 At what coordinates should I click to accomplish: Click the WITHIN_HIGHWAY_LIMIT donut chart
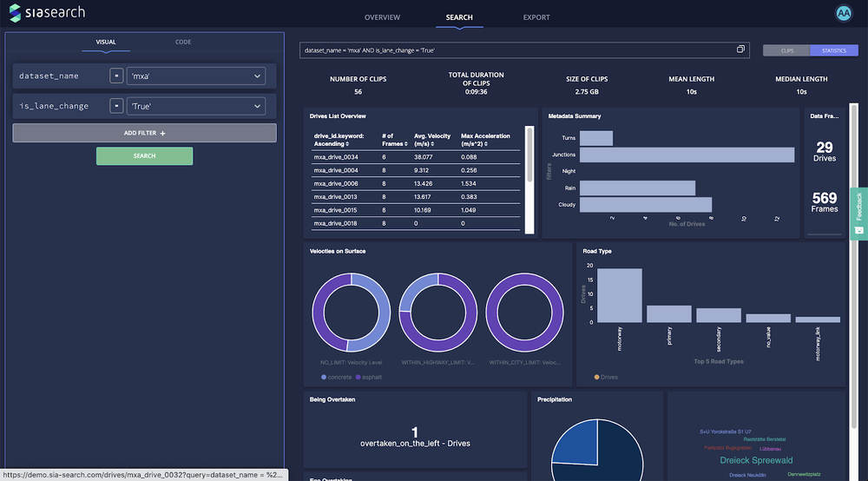pos(437,313)
